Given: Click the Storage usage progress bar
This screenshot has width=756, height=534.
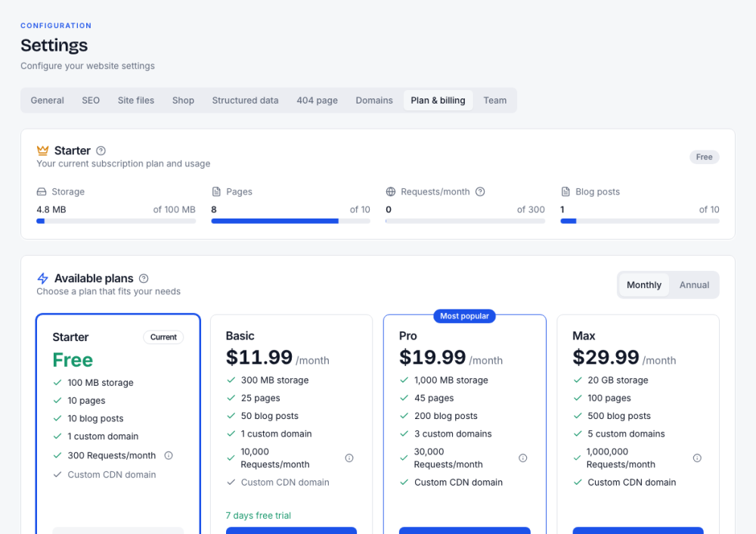Looking at the screenshot, I should [x=116, y=221].
